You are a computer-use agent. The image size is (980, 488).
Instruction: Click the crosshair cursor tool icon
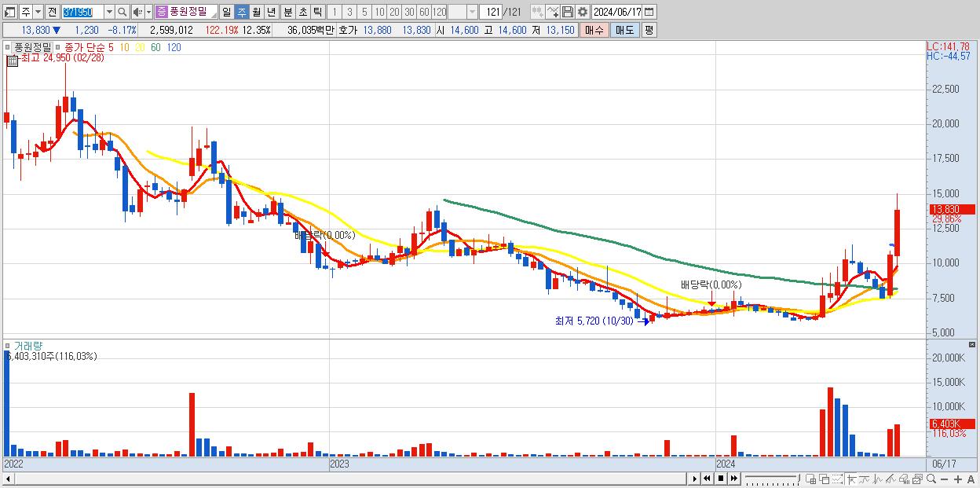(x=851, y=479)
